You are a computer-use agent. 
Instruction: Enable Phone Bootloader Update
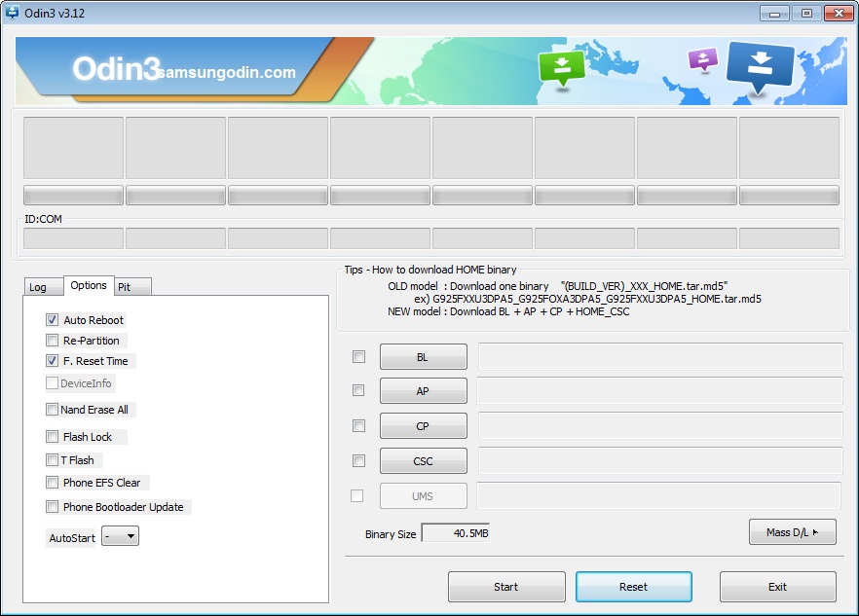(x=52, y=506)
